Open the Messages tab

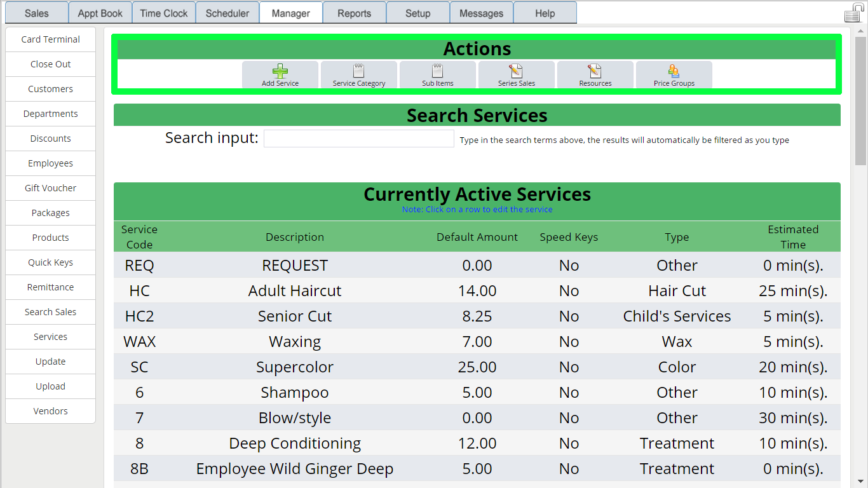tap(482, 13)
